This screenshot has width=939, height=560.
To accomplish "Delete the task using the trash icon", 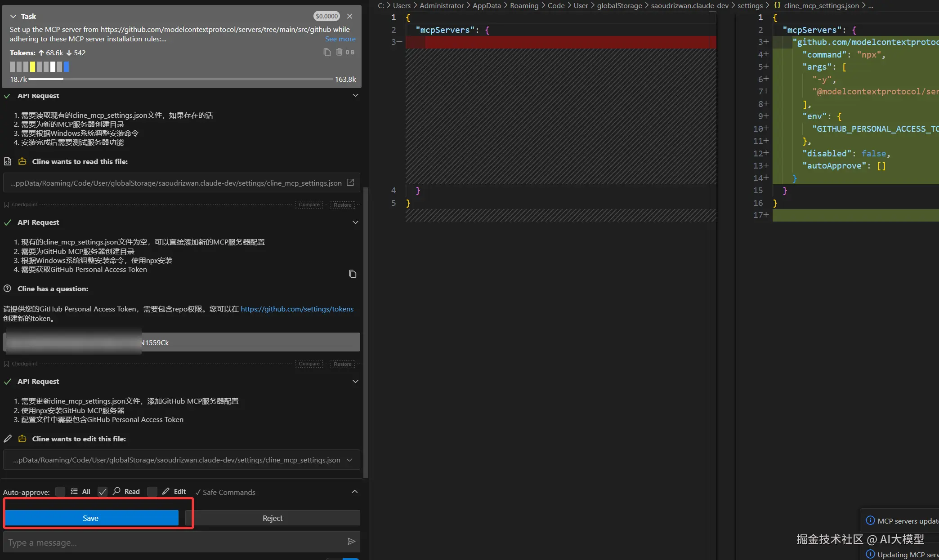I will pyautogui.click(x=339, y=53).
